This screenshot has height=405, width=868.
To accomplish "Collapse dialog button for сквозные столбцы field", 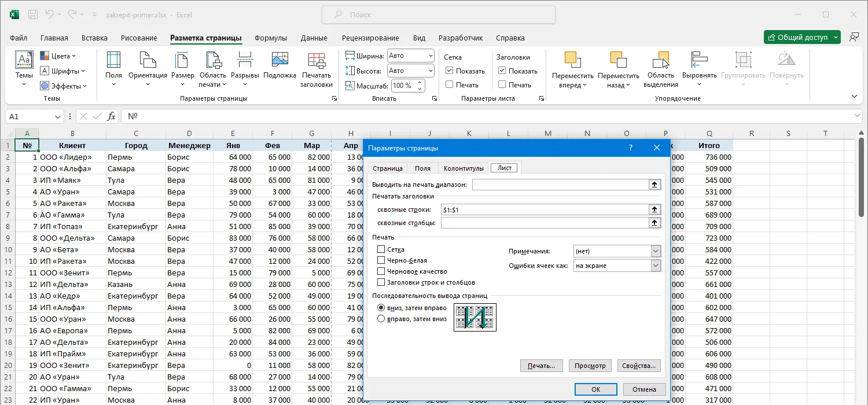I will click(654, 222).
